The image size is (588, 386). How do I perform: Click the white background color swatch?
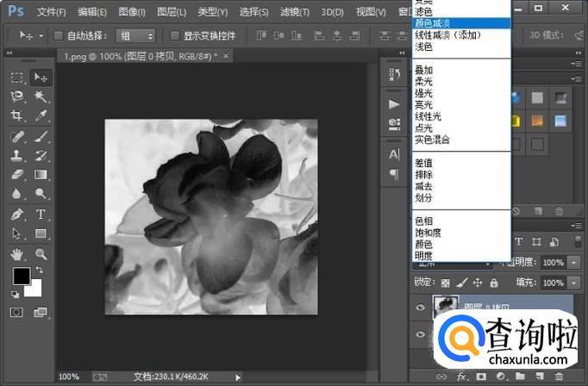pyautogui.click(x=34, y=289)
